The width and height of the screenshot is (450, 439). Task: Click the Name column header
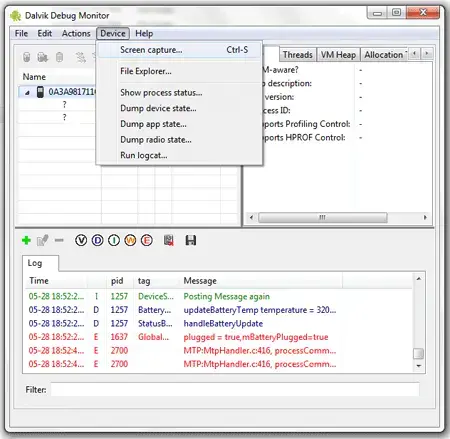[34, 77]
